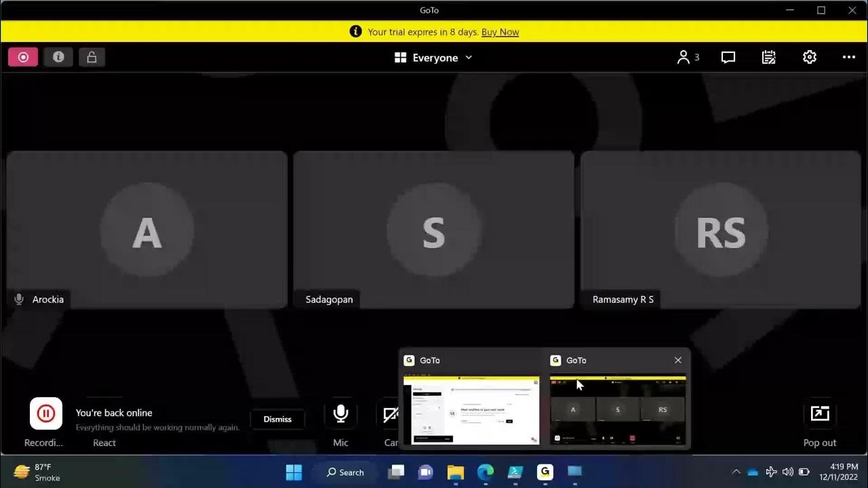
Task: Switch to the first GoTo taskbar preview thumbnail
Action: 471,410
